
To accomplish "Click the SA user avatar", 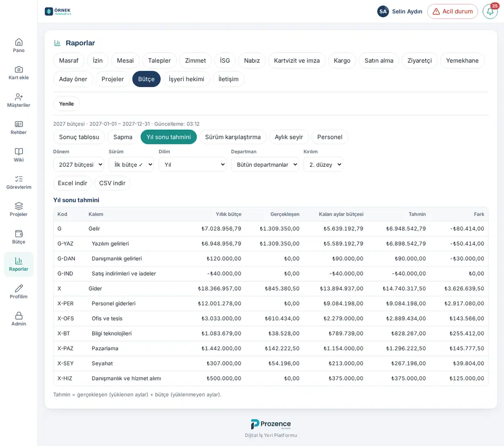I will point(383,11).
